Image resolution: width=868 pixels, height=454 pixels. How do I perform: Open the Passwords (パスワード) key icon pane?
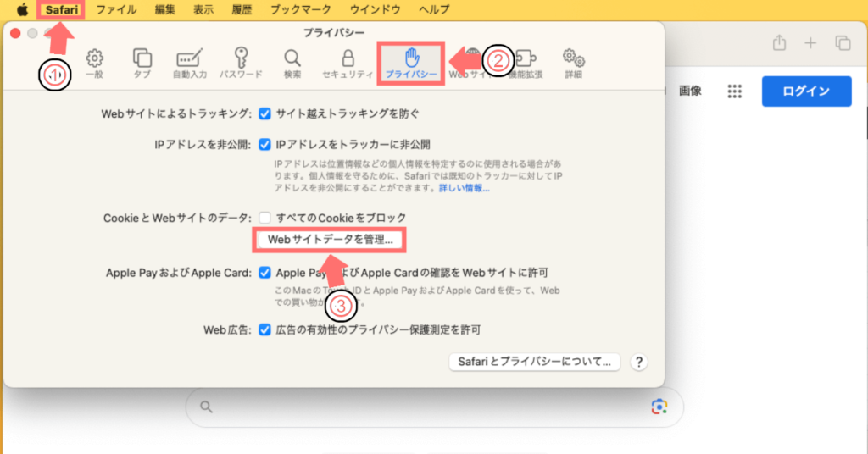(x=241, y=64)
